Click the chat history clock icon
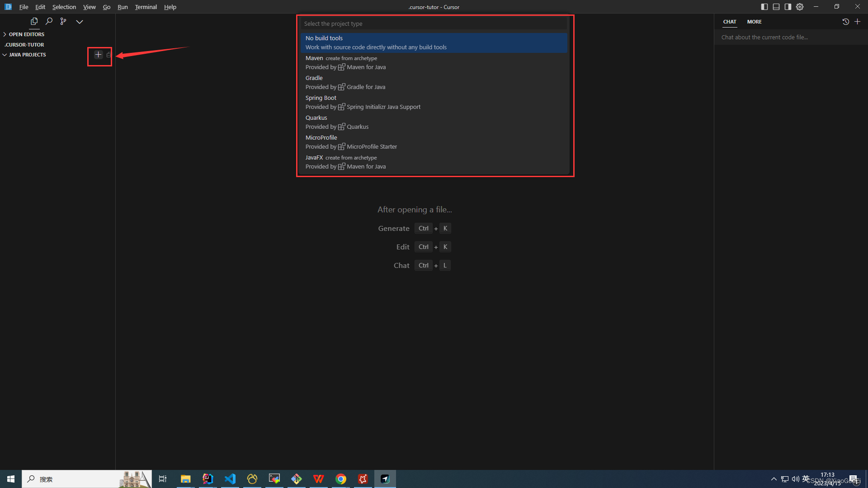This screenshot has width=868, height=488. pyautogui.click(x=845, y=22)
